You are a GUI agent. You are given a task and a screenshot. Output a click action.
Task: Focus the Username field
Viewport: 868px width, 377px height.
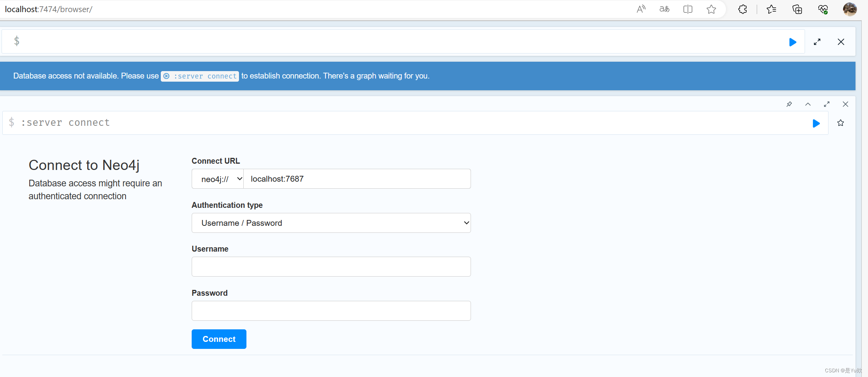point(331,267)
